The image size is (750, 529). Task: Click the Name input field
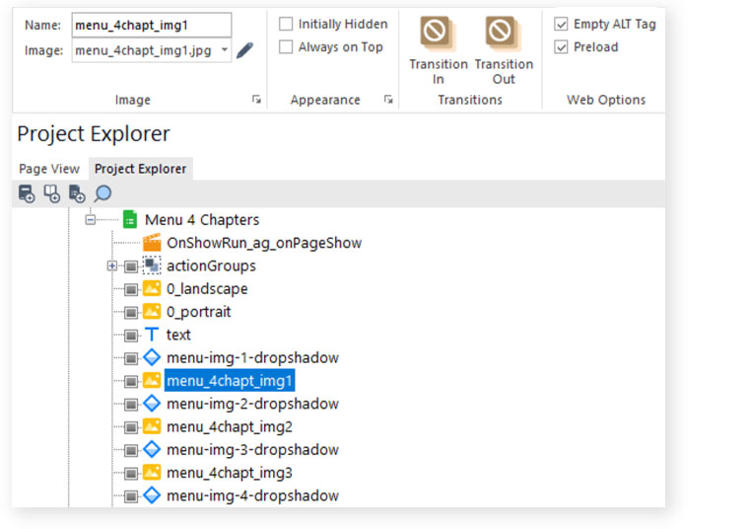click(151, 25)
